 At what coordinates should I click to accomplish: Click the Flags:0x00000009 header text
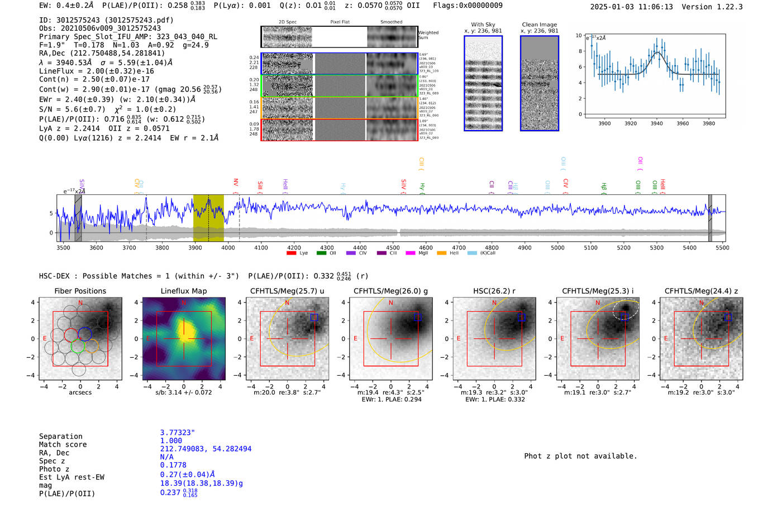[468, 6]
